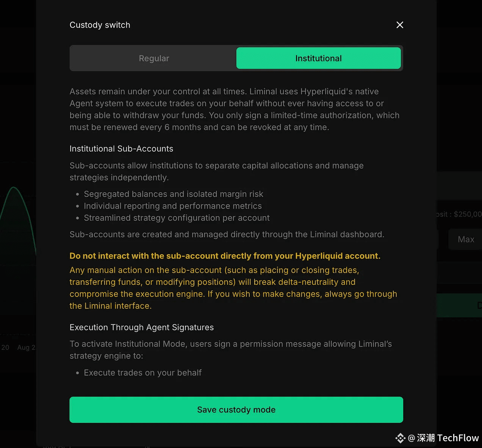Switch to Regular custody mode

[x=154, y=58]
